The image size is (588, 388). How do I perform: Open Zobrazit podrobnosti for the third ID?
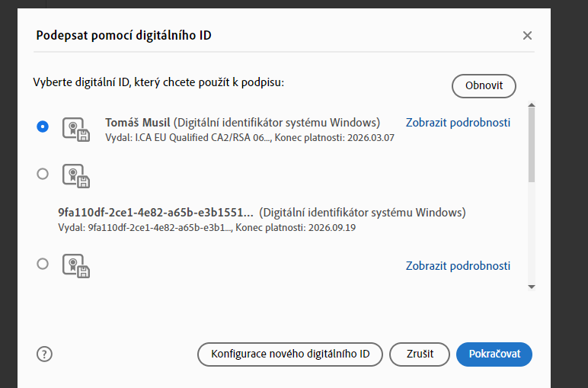[x=458, y=266]
